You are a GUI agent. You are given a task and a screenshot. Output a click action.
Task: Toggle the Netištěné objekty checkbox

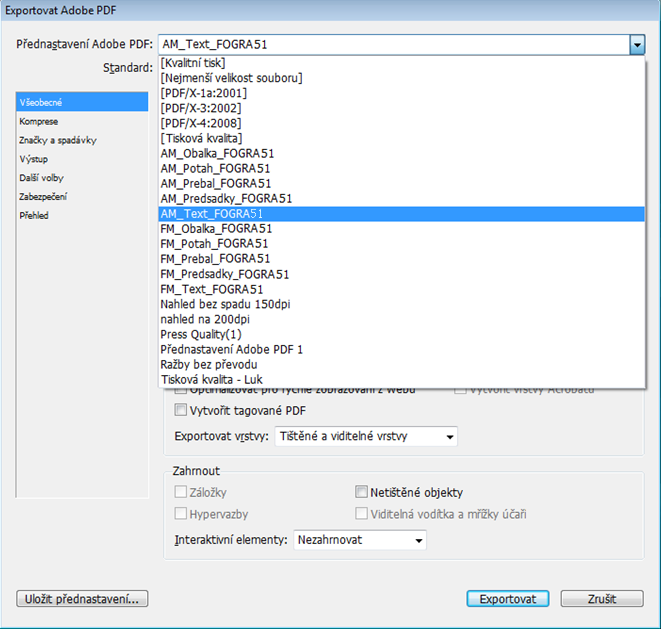click(x=362, y=492)
